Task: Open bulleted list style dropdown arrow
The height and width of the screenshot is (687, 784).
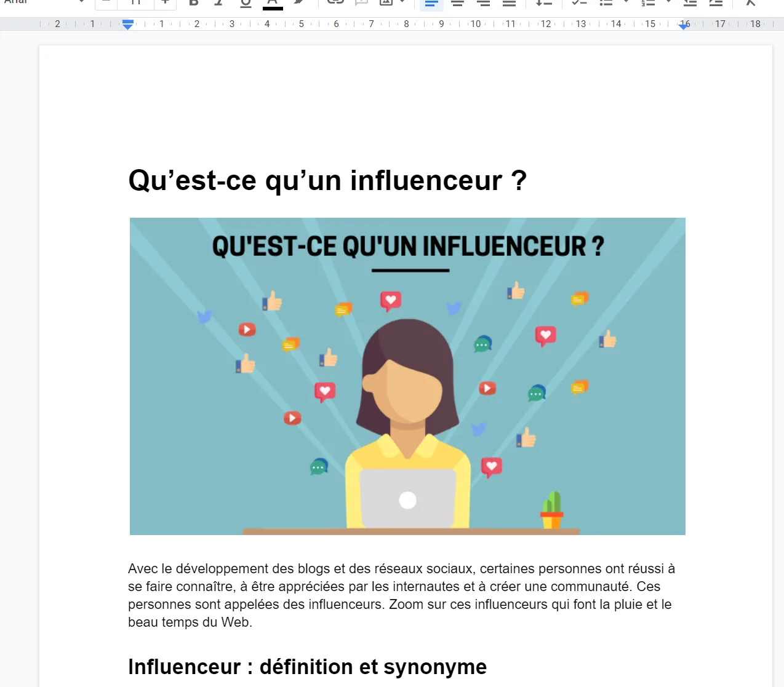Action: [626, 2]
